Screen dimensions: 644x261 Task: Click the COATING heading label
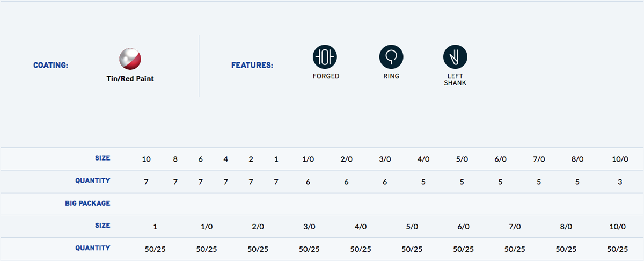tap(50, 66)
